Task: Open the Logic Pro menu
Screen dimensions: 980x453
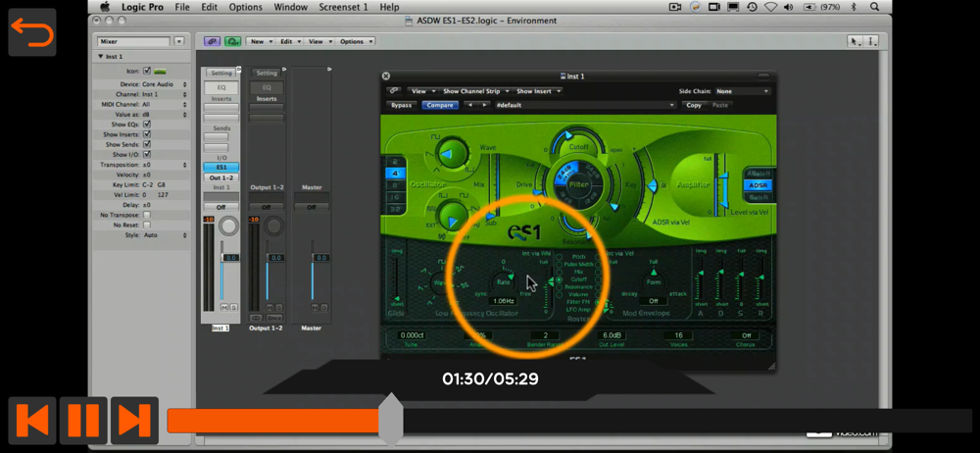Action: 143,7
